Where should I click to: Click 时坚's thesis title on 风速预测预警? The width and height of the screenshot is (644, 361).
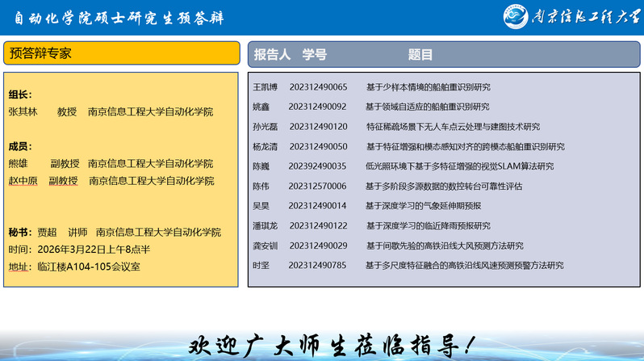click(x=464, y=265)
